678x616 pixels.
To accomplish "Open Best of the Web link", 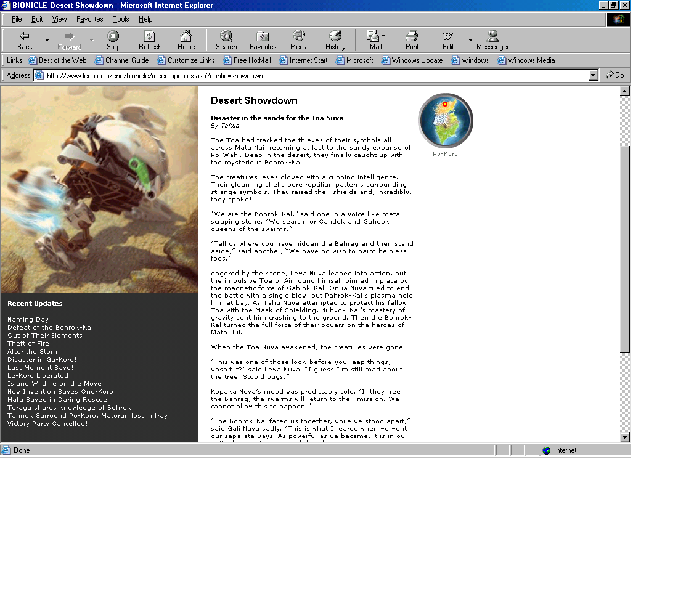I will pyautogui.click(x=57, y=60).
